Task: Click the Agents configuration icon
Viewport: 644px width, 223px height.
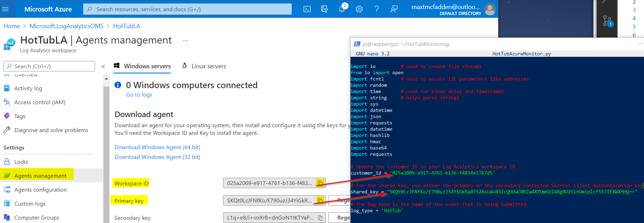Action: point(7,190)
